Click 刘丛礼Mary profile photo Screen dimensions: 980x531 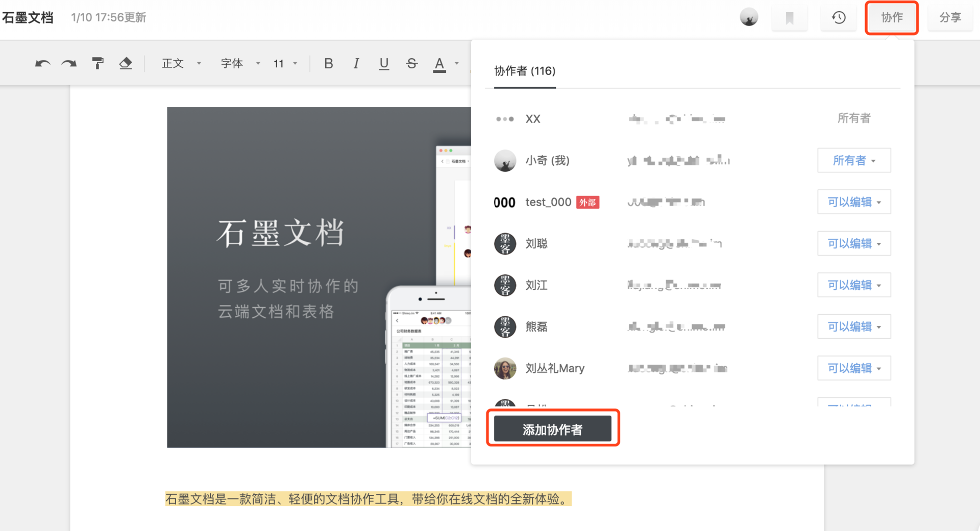[x=505, y=368]
